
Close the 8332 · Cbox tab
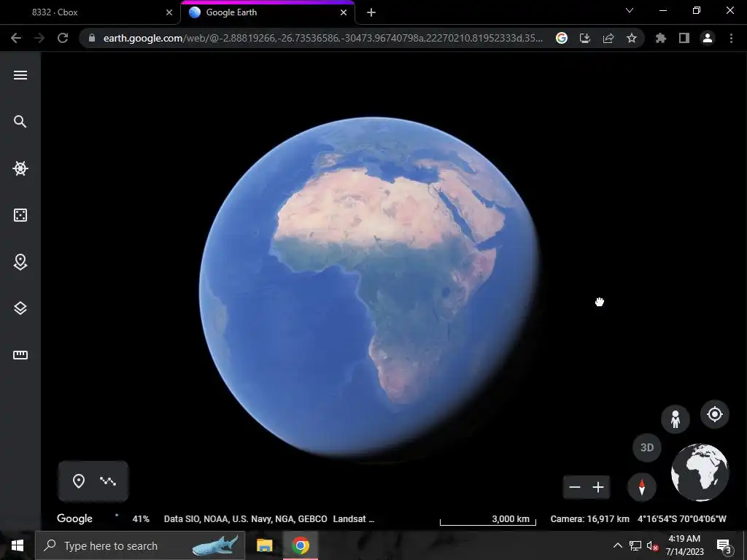tap(169, 12)
